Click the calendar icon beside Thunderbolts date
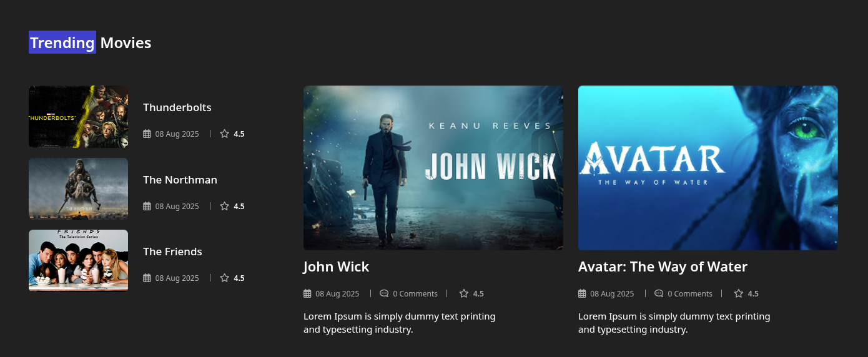This screenshot has width=868, height=357. (147, 134)
